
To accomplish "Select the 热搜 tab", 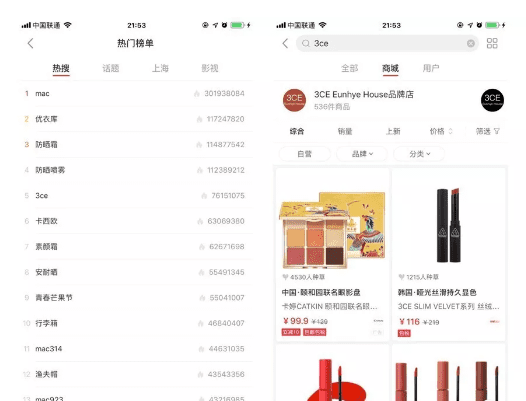I will tap(61, 68).
